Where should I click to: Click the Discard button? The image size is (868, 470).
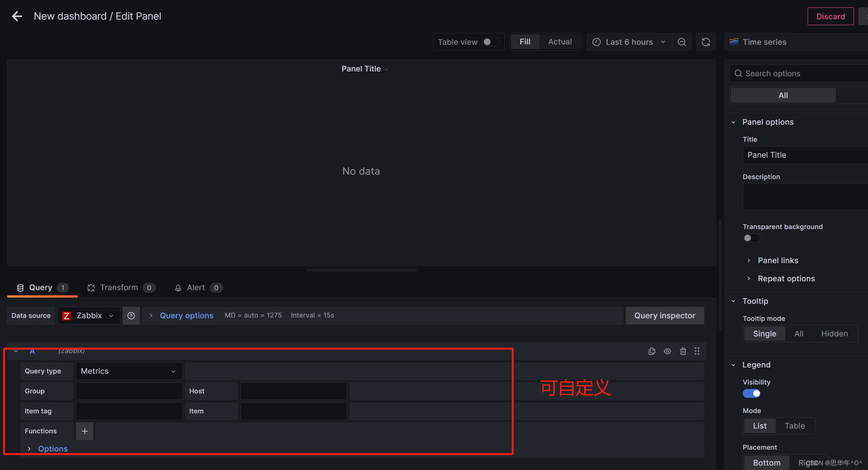click(830, 16)
